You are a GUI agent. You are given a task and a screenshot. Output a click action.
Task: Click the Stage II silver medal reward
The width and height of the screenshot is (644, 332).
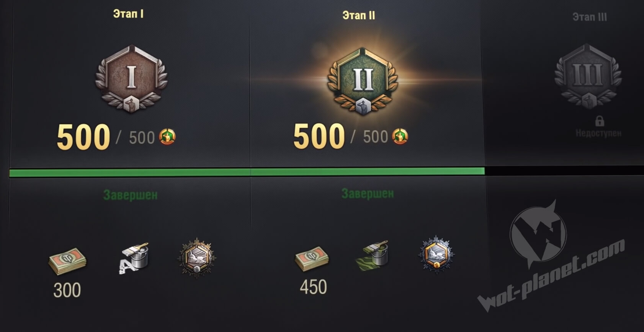pos(436,255)
